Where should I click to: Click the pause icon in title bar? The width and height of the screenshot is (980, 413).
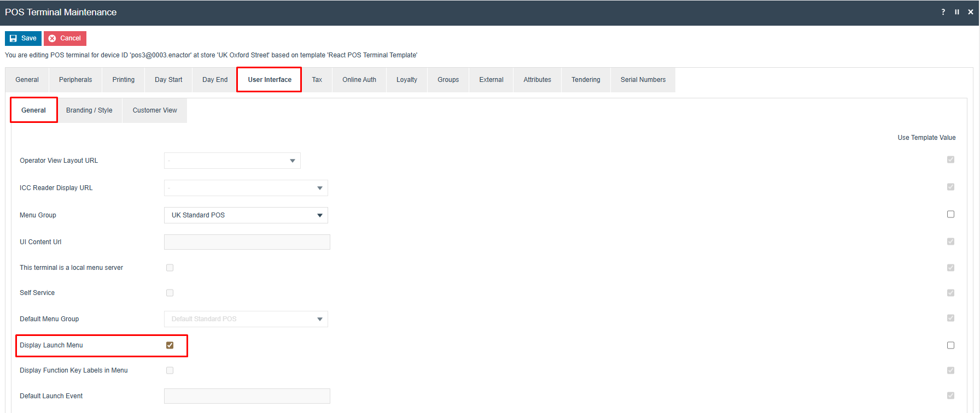pyautogui.click(x=957, y=12)
